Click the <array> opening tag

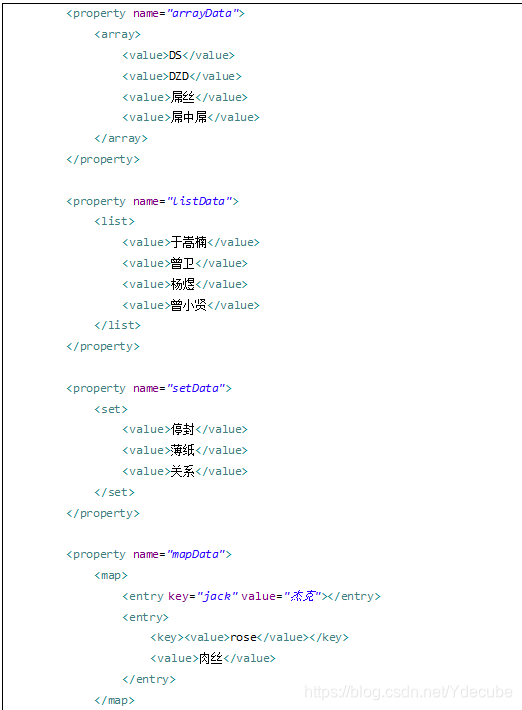(117, 34)
